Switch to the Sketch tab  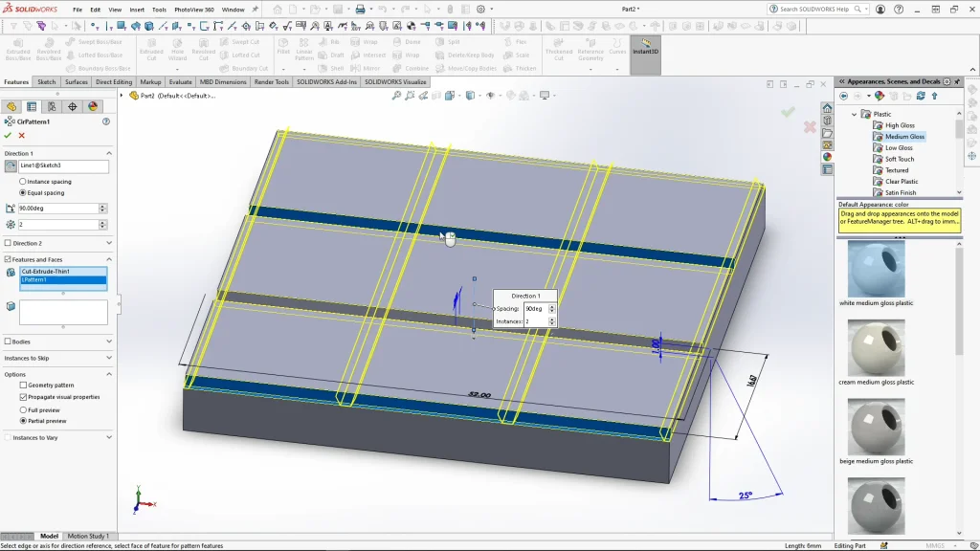pyautogui.click(x=46, y=82)
